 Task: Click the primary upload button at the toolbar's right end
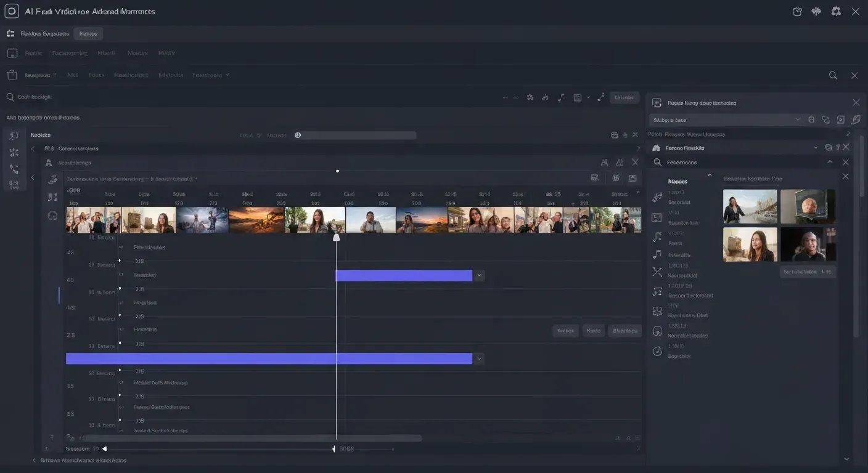tap(623, 97)
